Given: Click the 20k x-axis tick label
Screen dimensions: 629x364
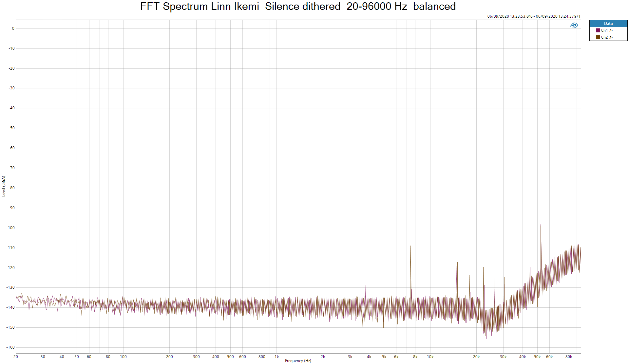Looking at the screenshot, I should click(x=476, y=357).
